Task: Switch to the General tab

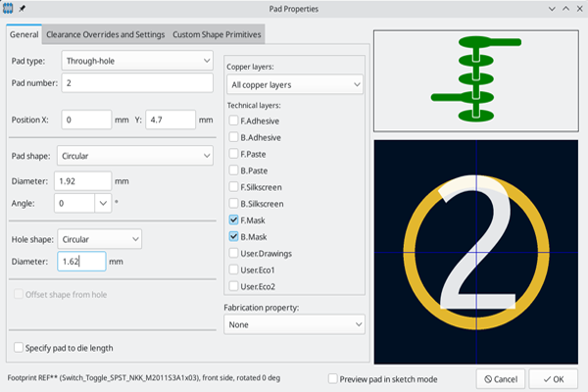Action: [x=24, y=34]
